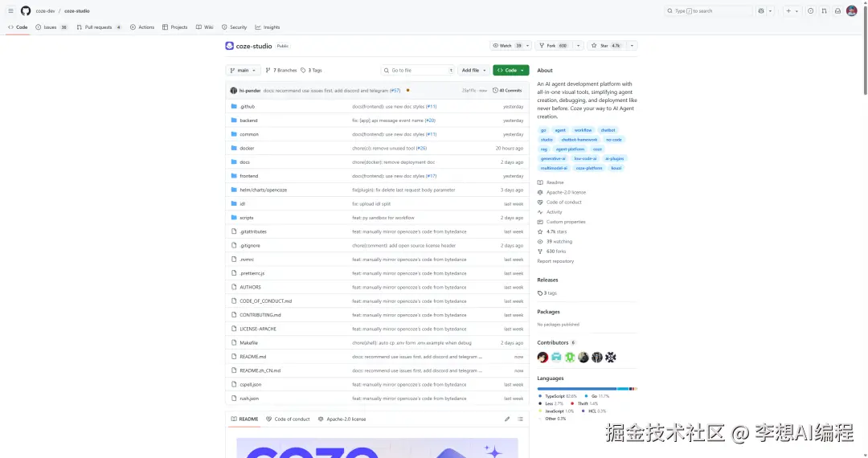Image resolution: width=868 pixels, height=458 pixels.
Task: Switch to the Wiki tab
Action: click(205, 27)
